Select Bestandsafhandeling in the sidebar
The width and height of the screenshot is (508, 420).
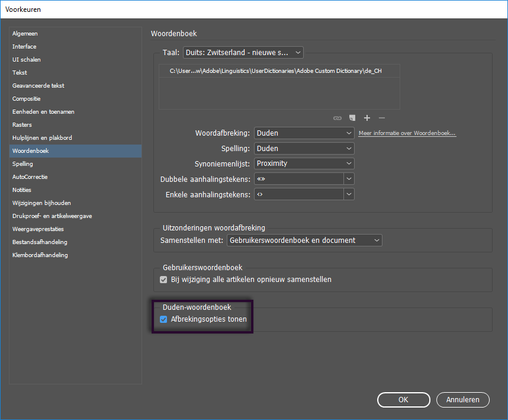[x=75, y=242]
